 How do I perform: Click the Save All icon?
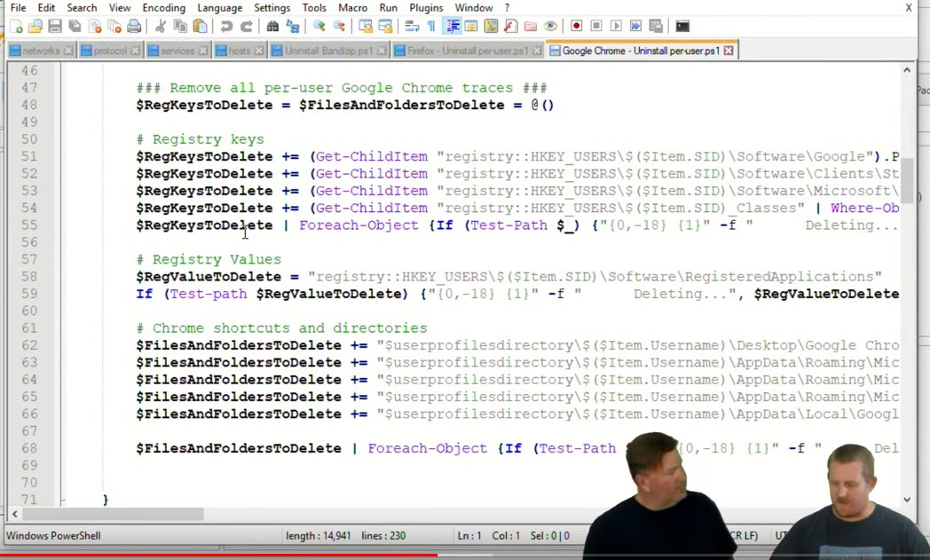(75, 26)
